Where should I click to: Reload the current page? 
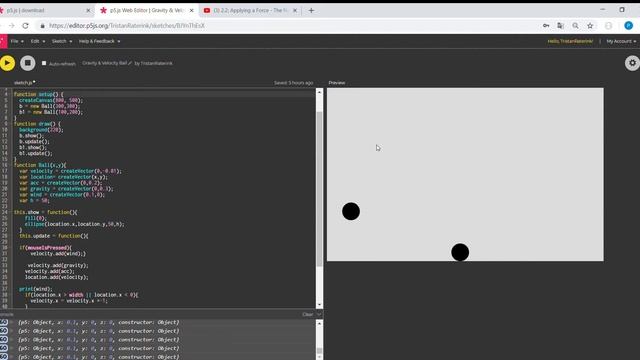pyautogui.click(x=25, y=26)
